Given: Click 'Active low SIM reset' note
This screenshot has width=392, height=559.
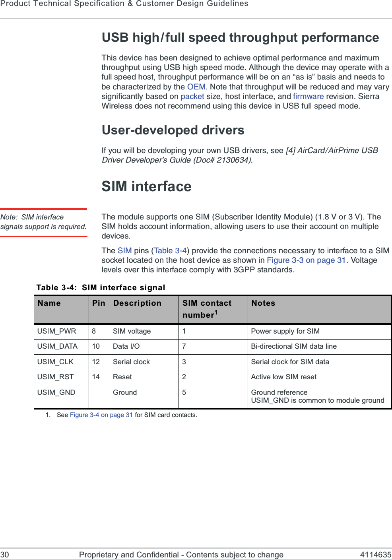Looking at the screenshot, I should click(x=284, y=377).
